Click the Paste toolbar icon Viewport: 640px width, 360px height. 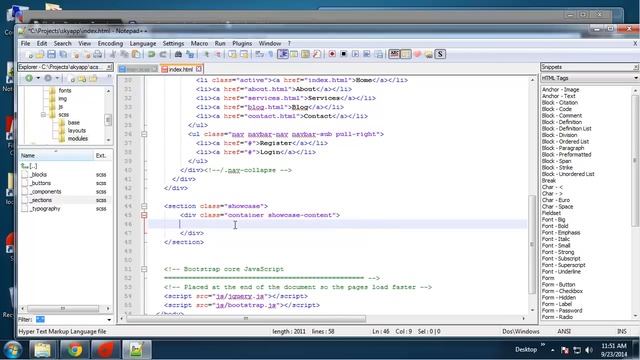click(136, 54)
